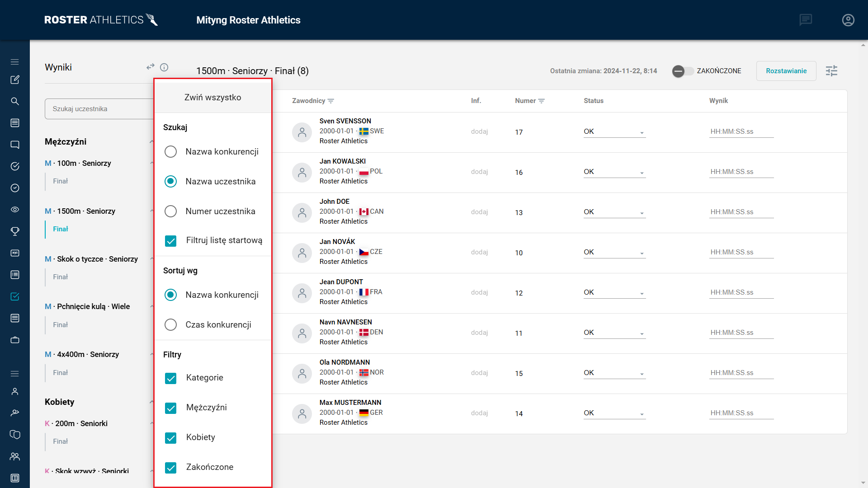Open status dropdown for John DOE
The height and width of the screenshot is (488, 868).
coord(614,212)
